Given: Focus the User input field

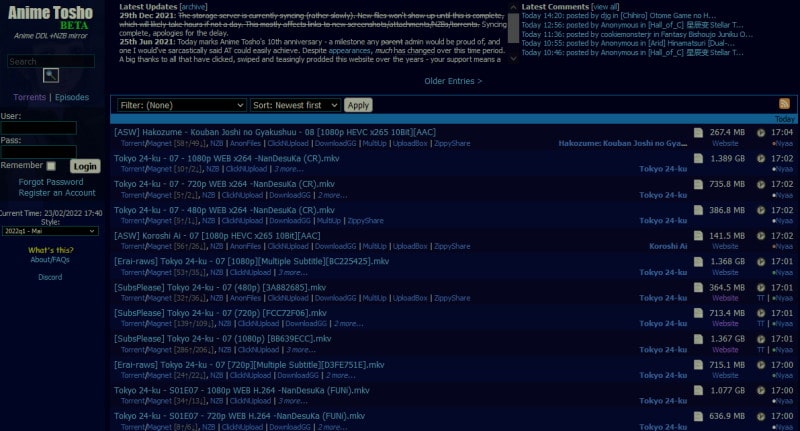Looking at the screenshot, I should pyautogui.click(x=39, y=128).
